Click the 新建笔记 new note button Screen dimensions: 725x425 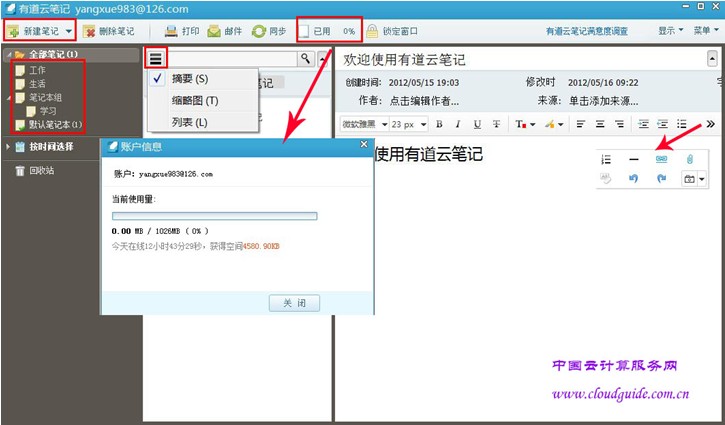33,31
